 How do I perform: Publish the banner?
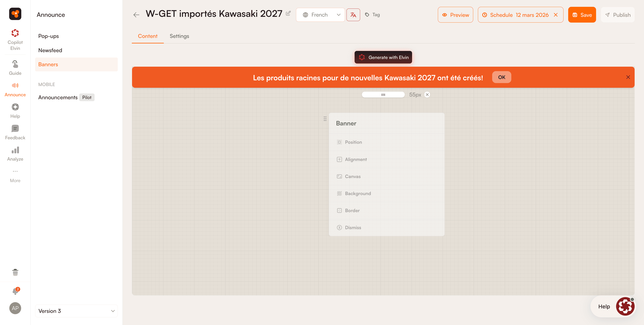tap(618, 15)
